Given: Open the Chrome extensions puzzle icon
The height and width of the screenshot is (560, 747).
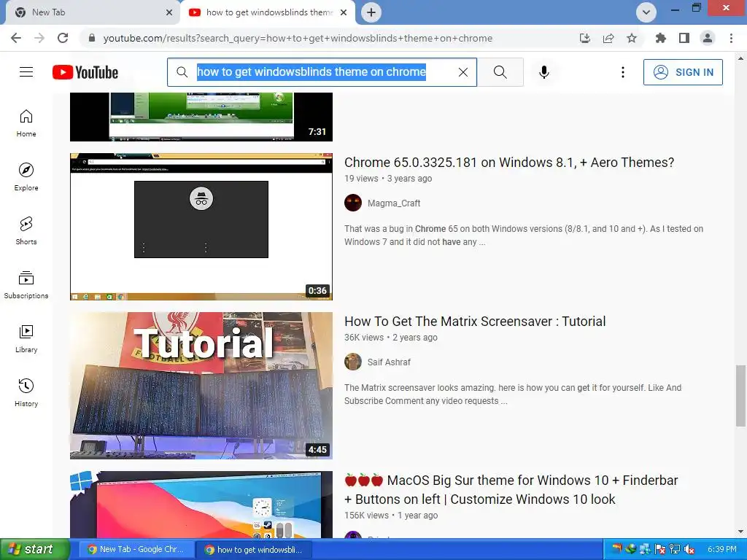Looking at the screenshot, I should [660, 38].
